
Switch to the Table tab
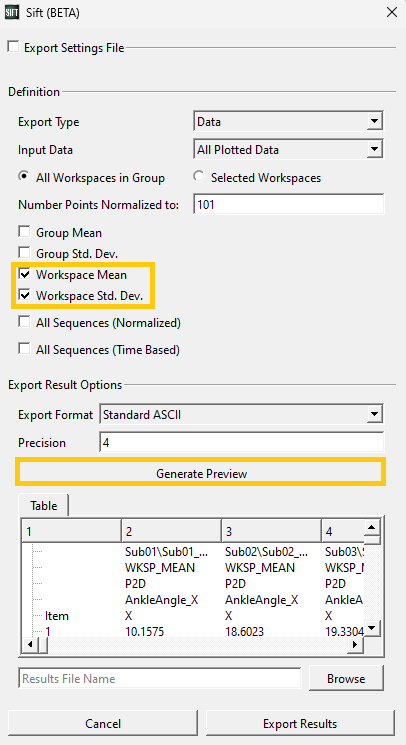click(x=44, y=506)
